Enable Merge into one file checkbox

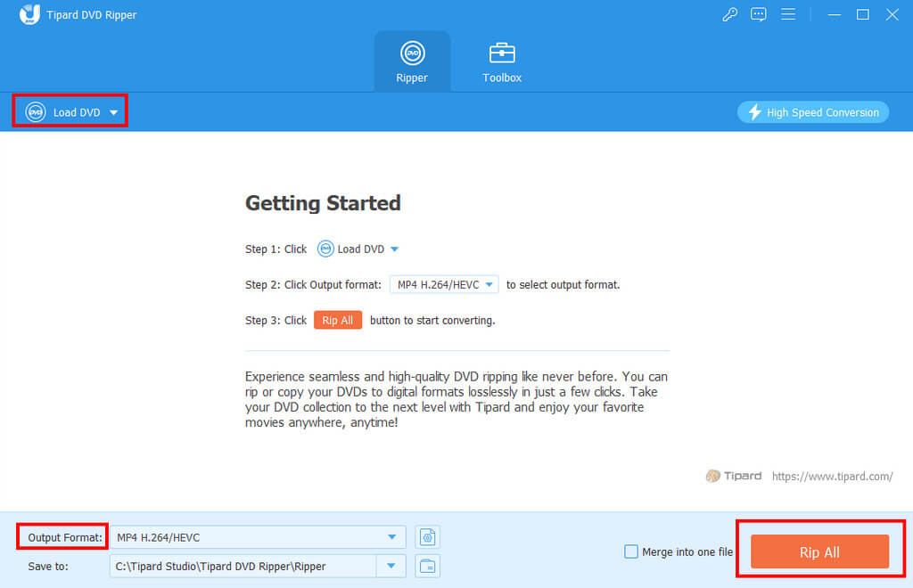click(630, 551)
